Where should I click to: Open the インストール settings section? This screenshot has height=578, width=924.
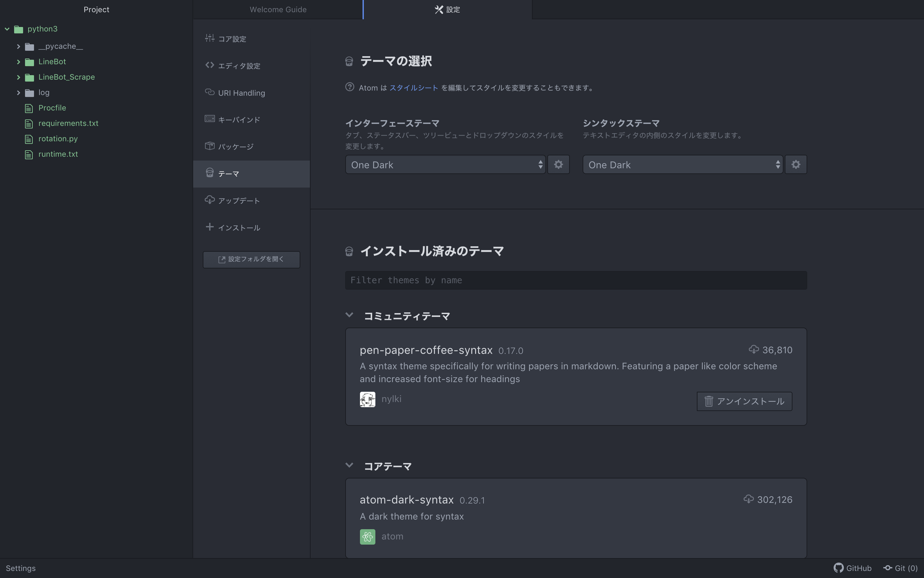(x=252, y=227)
